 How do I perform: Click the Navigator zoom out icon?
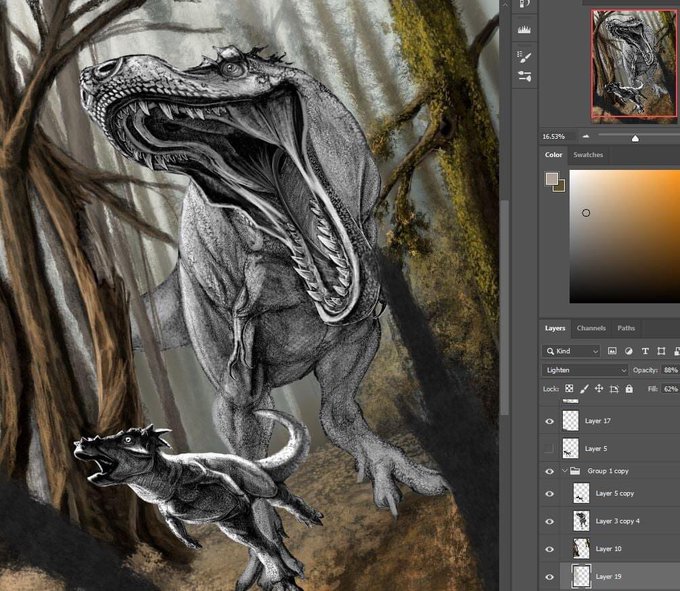[x=586, y=136]
